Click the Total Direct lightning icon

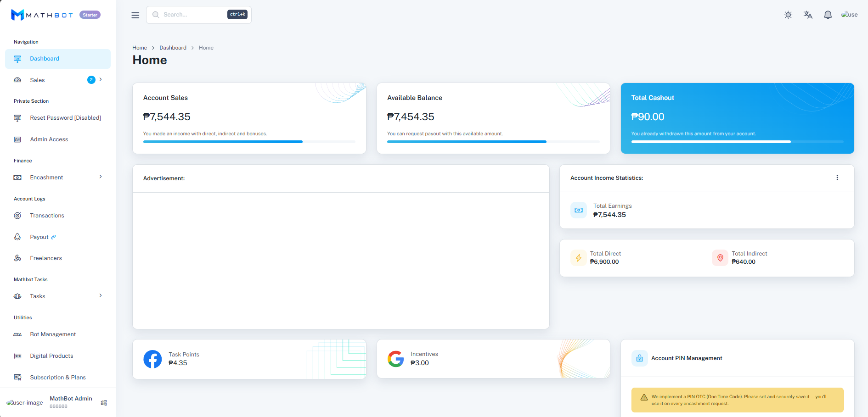click(x=579, y=258)
